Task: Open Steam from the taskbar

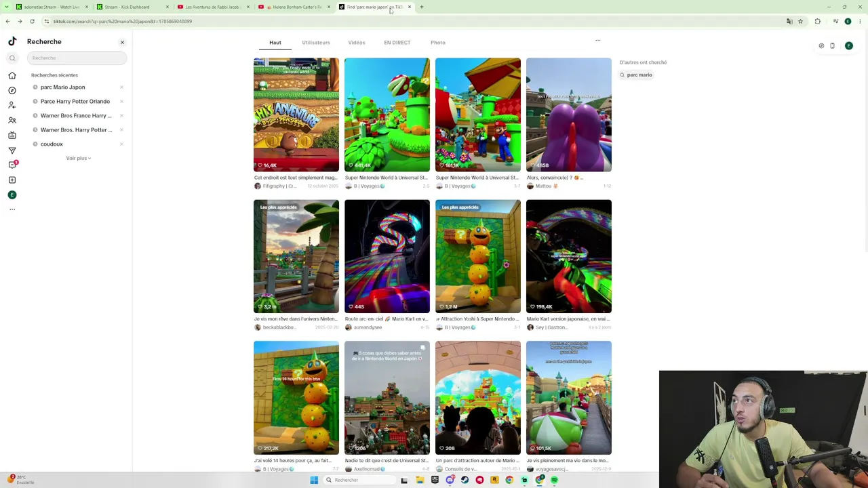Action: (x=465, y=480)
